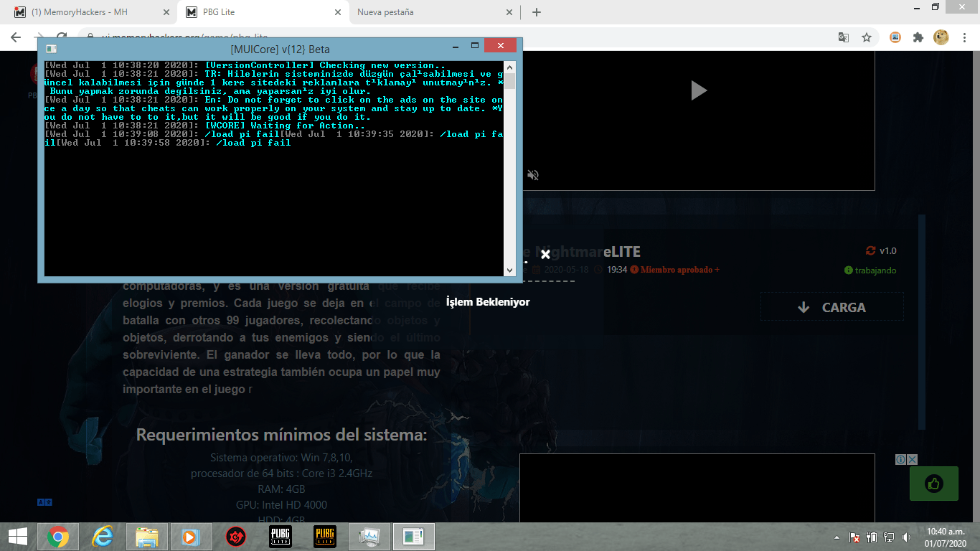Click the network tray icon
Screen dimensions: 980x551
tap(889, 537)
